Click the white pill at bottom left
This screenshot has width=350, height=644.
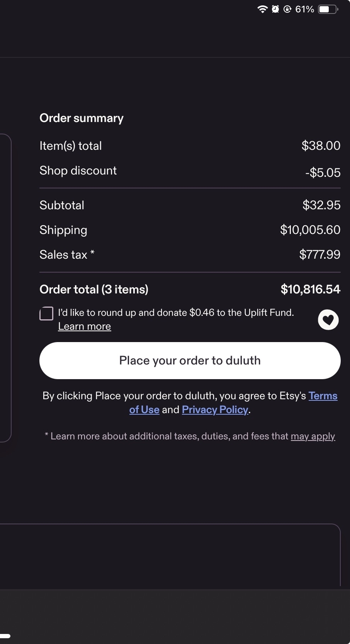(5, 636)
